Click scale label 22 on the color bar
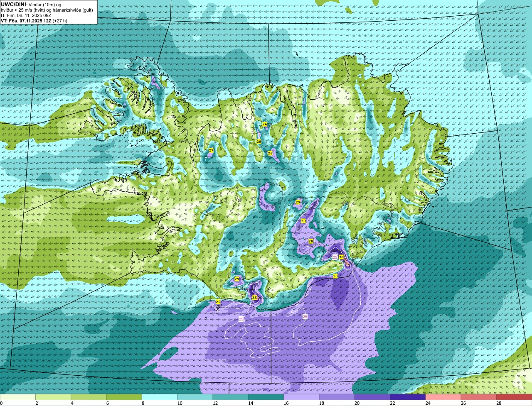The image size is (532, 406). click(392, 403)
